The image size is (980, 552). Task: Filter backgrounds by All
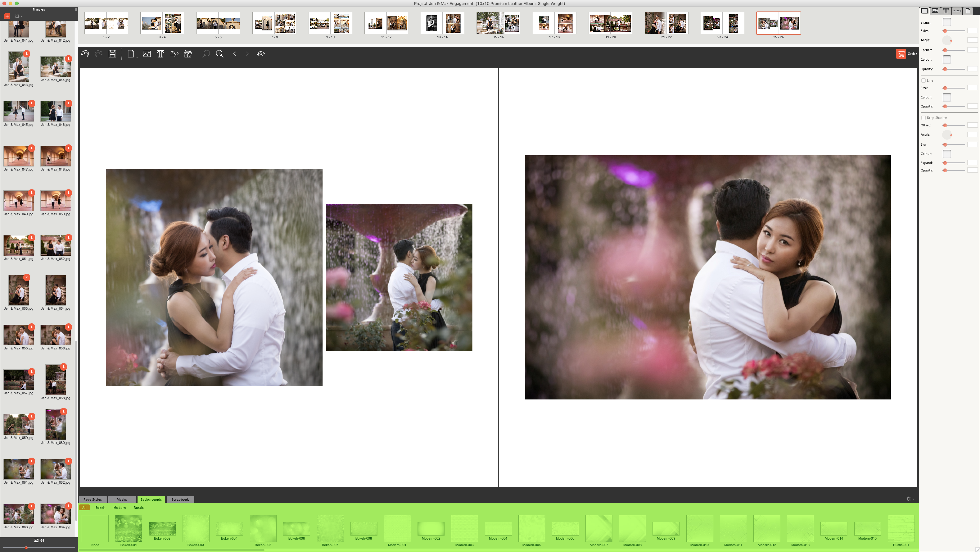[84, 507]
